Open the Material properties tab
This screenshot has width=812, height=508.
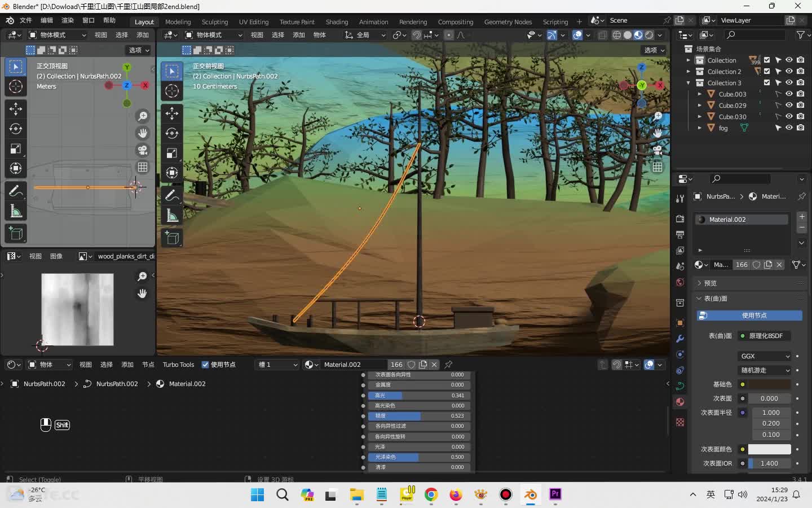[680, 402]
